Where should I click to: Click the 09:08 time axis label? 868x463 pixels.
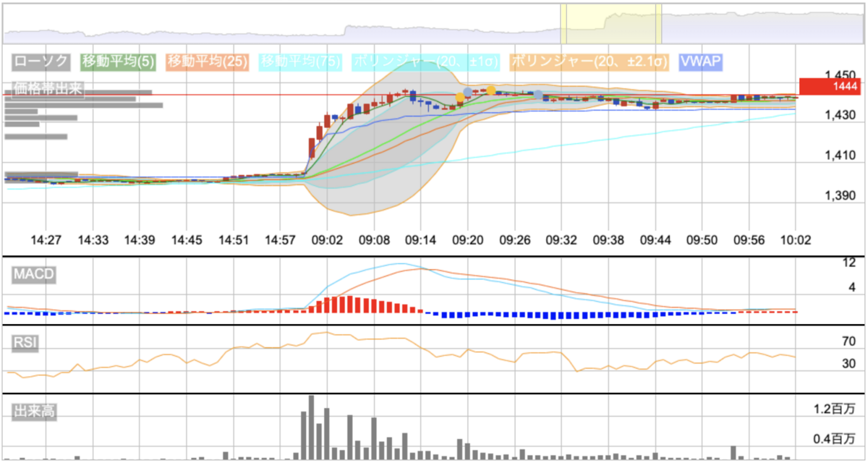(373, 240)
